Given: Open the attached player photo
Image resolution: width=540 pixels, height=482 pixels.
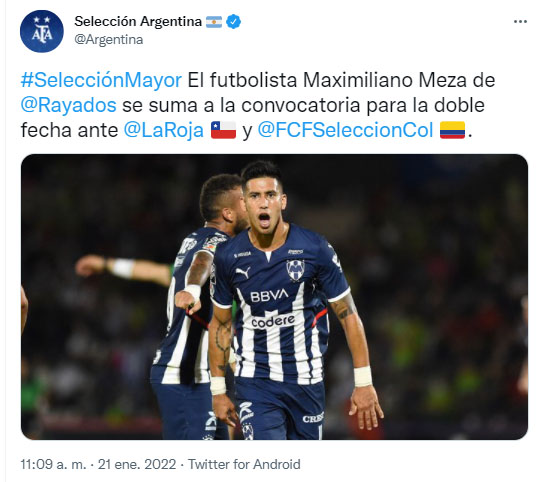Looking at the screenshot, I should [x=274, y=297].
